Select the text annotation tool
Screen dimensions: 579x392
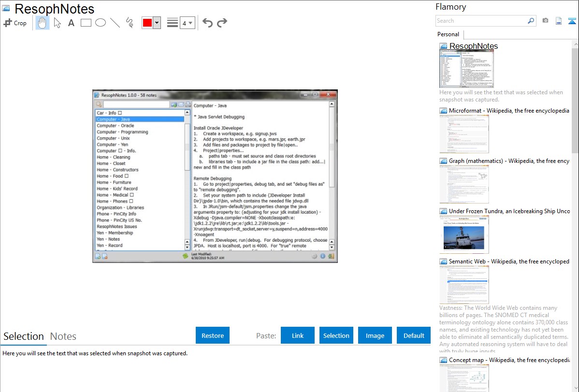[x=71, y=23]
